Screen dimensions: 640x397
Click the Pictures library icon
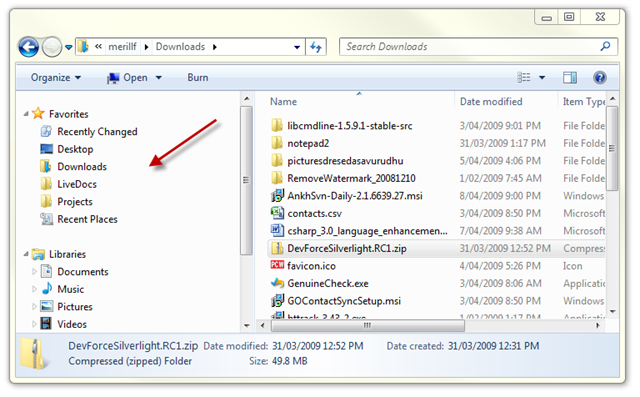[x=47, y=306]
